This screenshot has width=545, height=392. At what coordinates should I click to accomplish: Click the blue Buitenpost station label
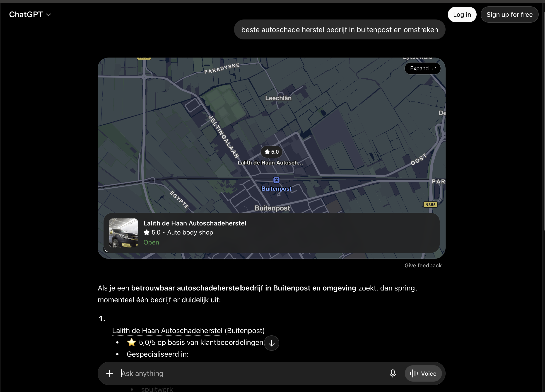point(276,189)
